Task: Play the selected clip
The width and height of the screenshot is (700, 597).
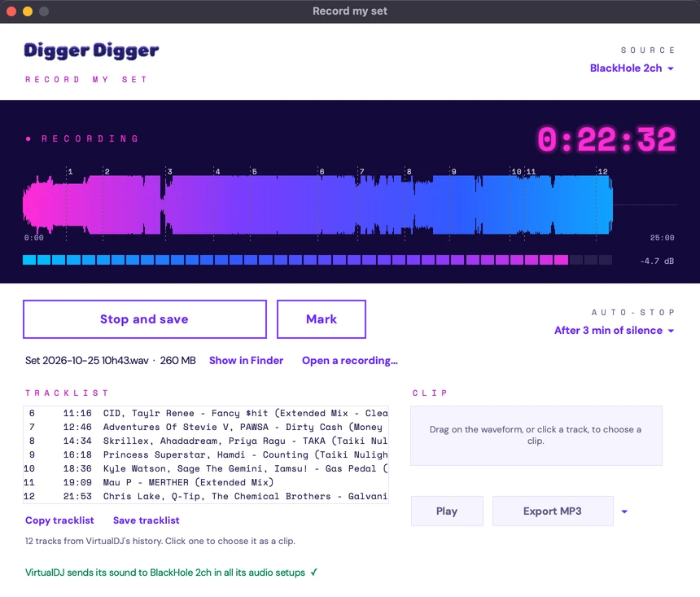Action: click(447, 511)
